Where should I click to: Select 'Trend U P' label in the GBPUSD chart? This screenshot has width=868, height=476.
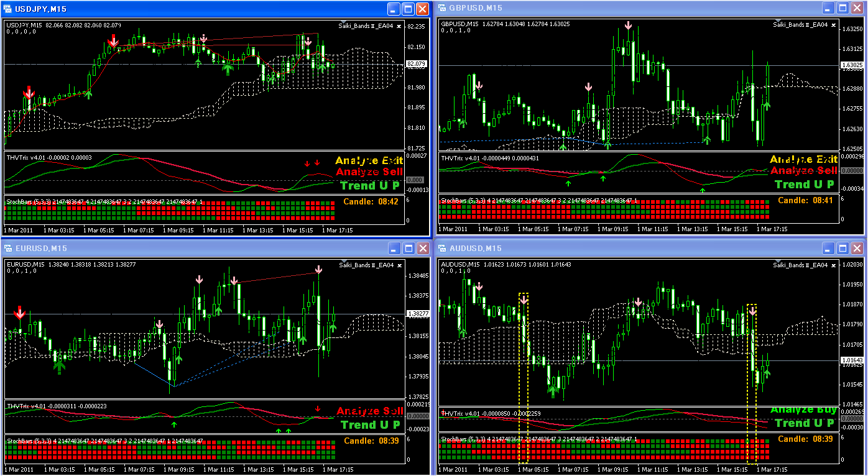pyautogui.click(x=805, y=184)
